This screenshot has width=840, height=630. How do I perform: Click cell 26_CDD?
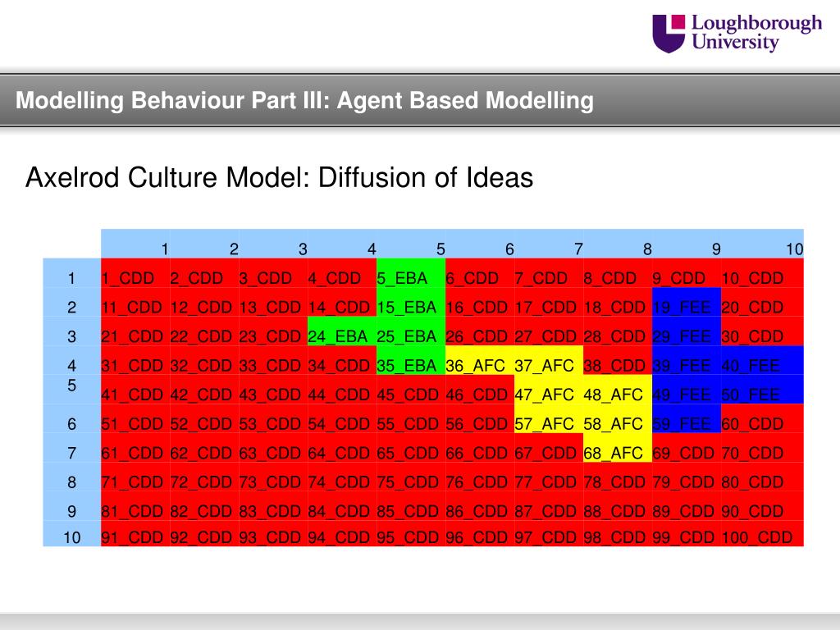pos(479,331)
